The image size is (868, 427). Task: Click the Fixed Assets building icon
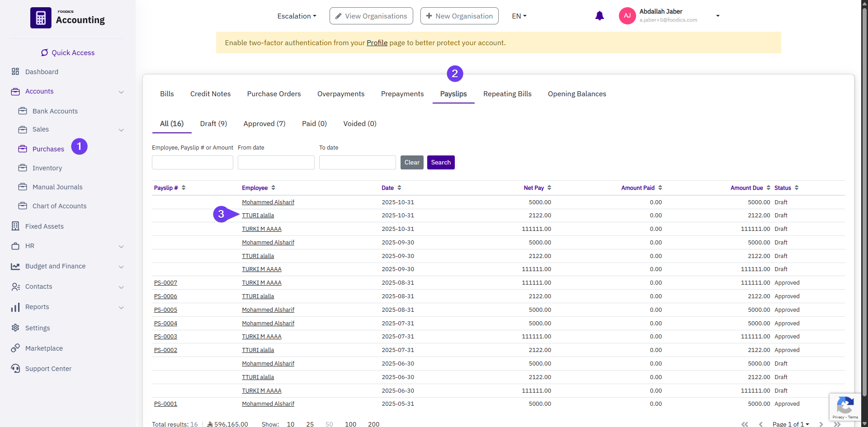(15, 226)
